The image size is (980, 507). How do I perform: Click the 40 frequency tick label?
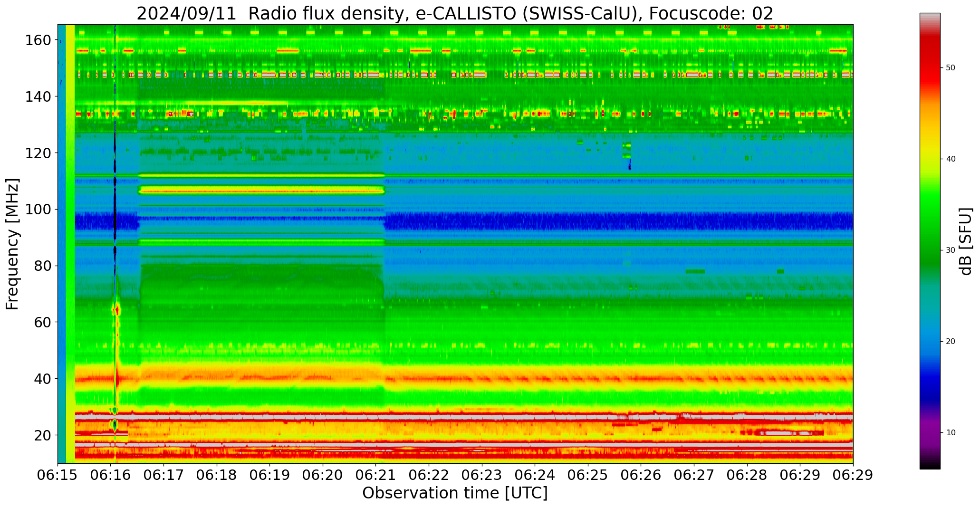pos(43,379)
